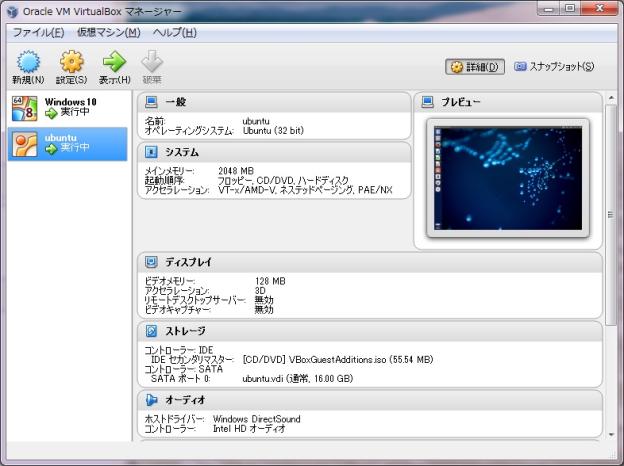Click the running-state arrow icon under ubuntu

coord(51,149)
